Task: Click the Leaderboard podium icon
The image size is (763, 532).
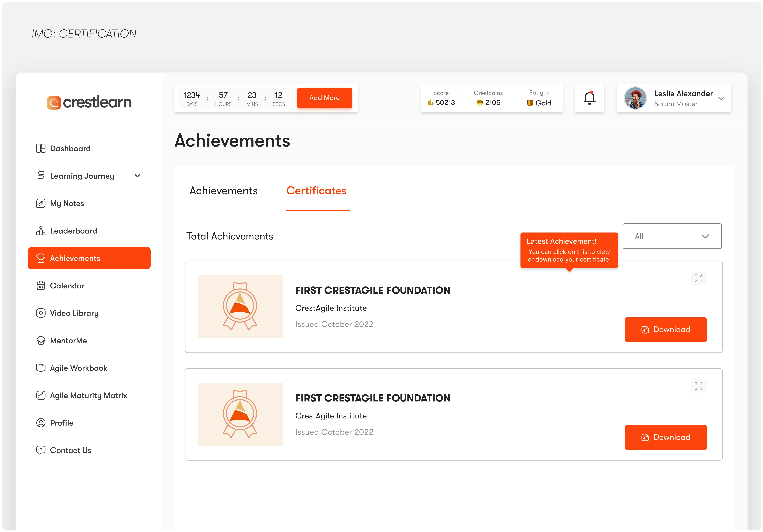Action: click(41, 231)
